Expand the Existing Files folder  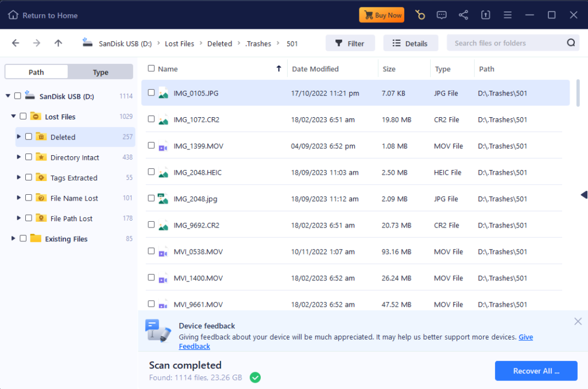13,238
